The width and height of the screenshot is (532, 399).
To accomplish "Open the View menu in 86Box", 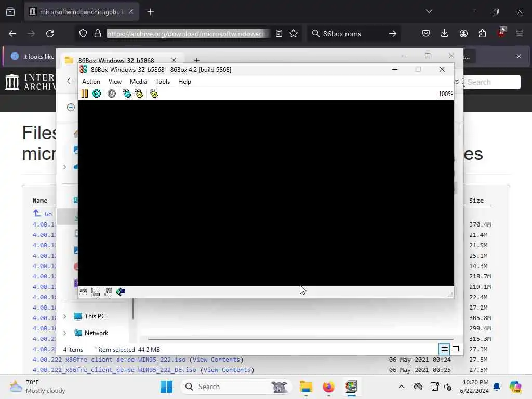I will coord(115,82).
